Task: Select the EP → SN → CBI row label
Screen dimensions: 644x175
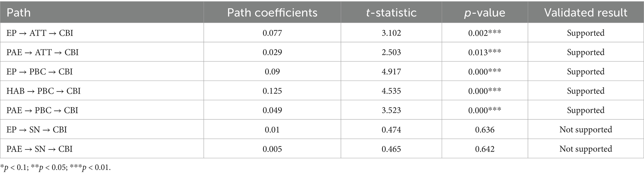Action: click(37, 130)
